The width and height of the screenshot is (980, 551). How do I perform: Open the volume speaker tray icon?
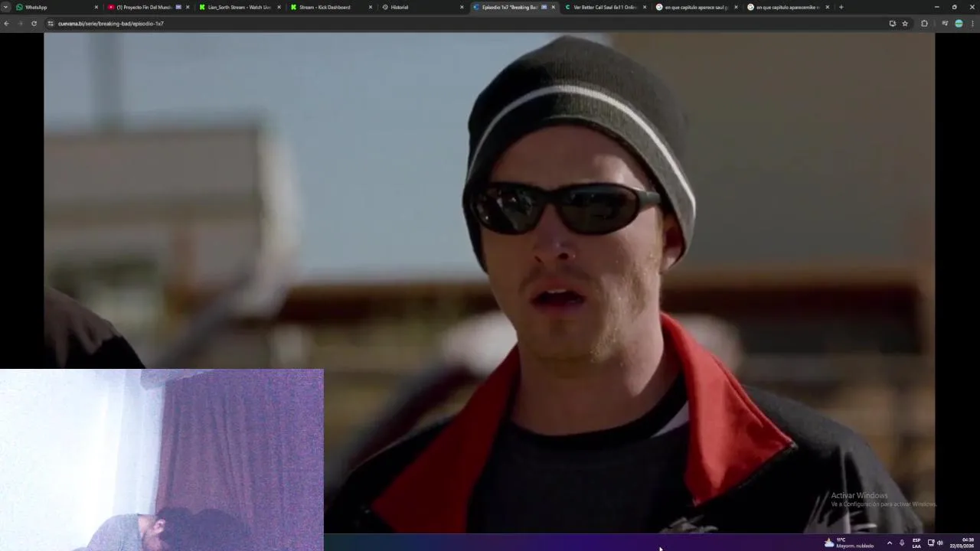(x=939, y=543)
